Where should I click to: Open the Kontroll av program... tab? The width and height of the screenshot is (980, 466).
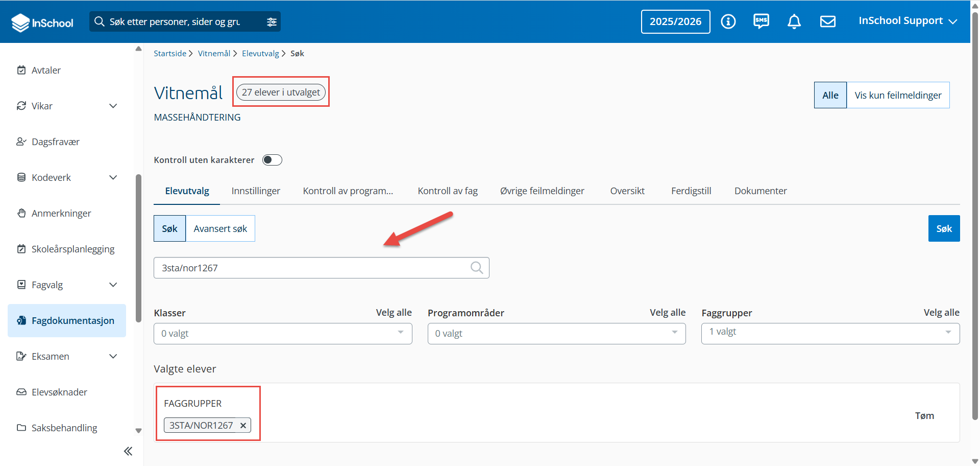coord(348,191)
